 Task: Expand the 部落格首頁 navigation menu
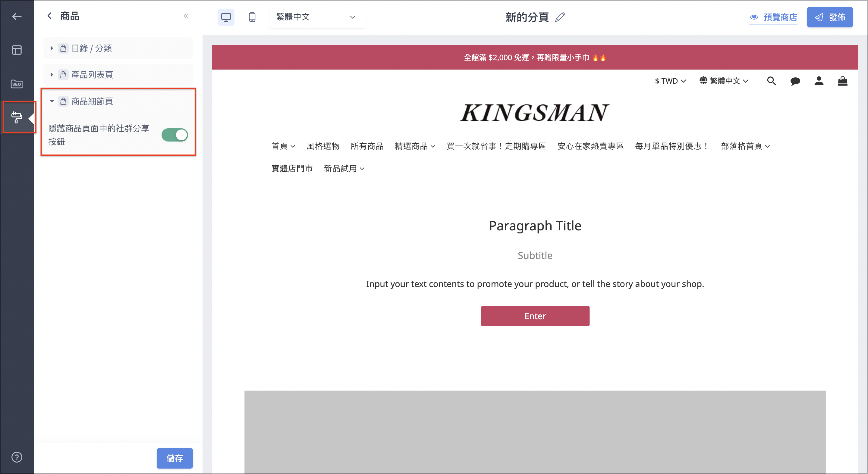coord(745,146)
